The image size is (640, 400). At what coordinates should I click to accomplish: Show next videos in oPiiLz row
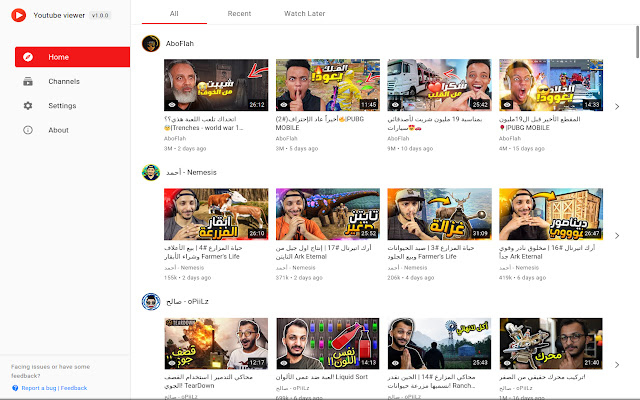click(617, 364)
